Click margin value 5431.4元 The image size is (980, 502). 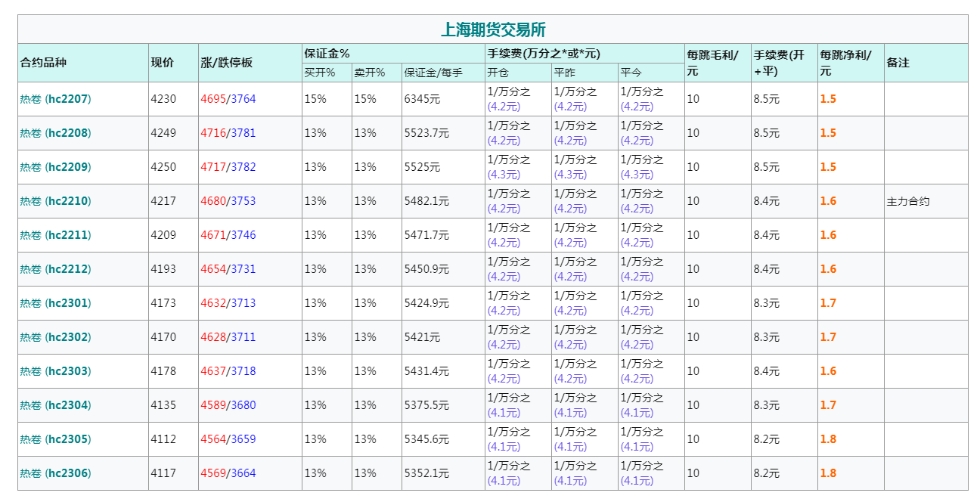tap(426, 371)
